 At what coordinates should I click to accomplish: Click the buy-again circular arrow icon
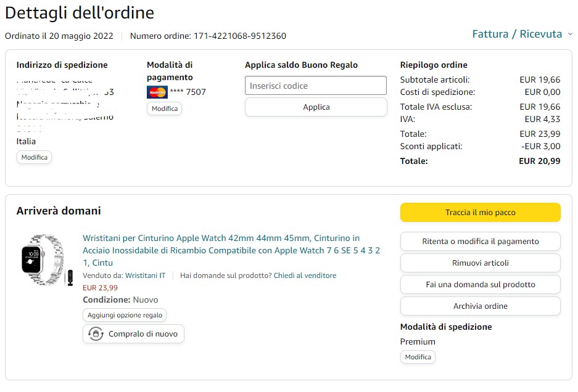click(96, 334)
